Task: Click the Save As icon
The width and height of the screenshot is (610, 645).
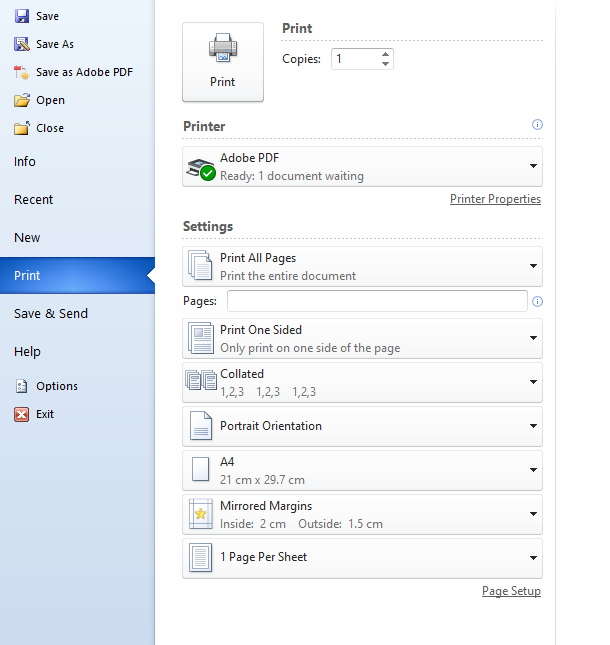Action: (22, 44)
